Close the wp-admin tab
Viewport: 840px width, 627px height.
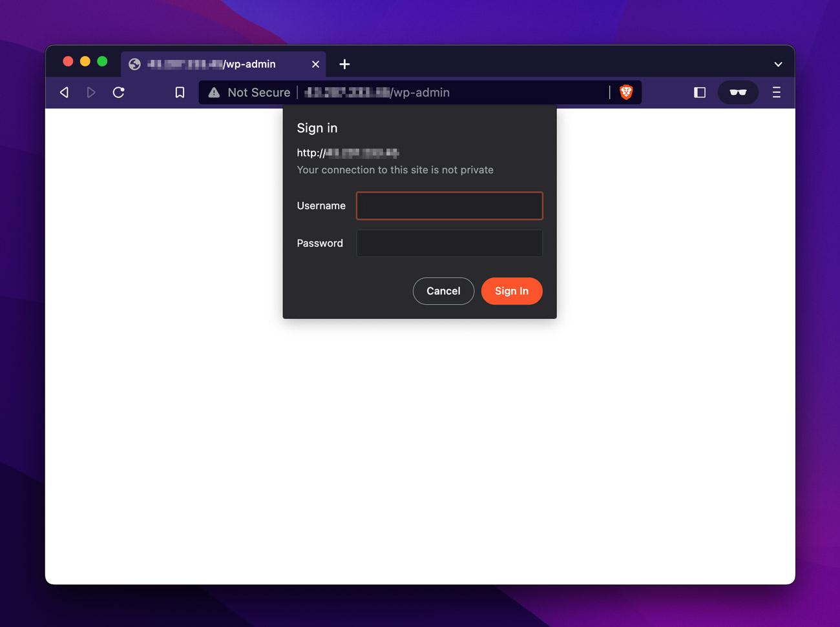click(315, 64)
